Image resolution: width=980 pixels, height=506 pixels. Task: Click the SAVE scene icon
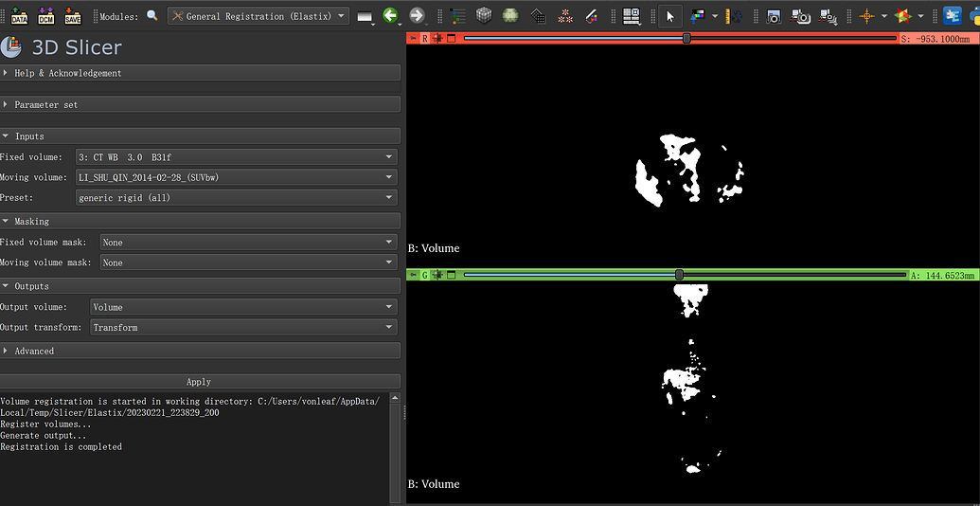click(x=73, y=16)
